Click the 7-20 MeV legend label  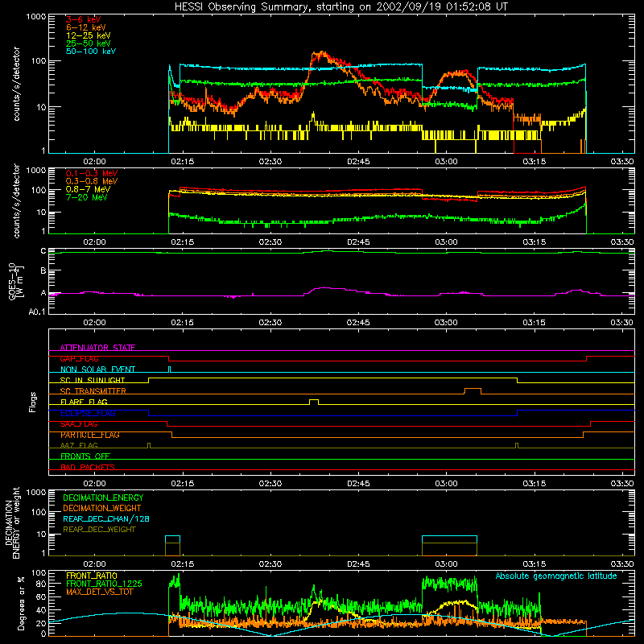[x=87, y=197]
